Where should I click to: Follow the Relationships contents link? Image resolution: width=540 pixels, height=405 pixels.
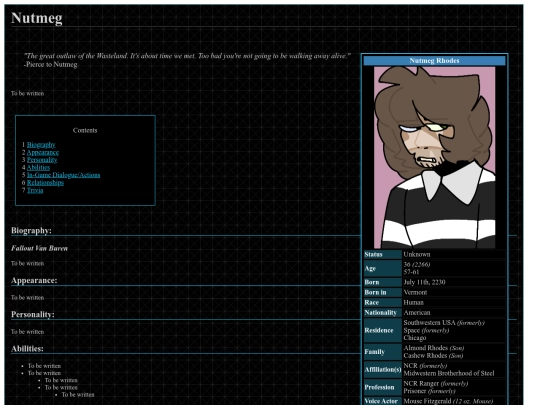tap(45, 183)
